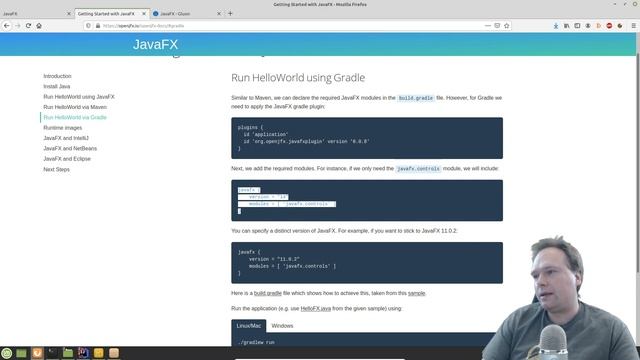This screenshot has width=640, height=360.
Task: Follow the build.gradle link
Action: 268,293
